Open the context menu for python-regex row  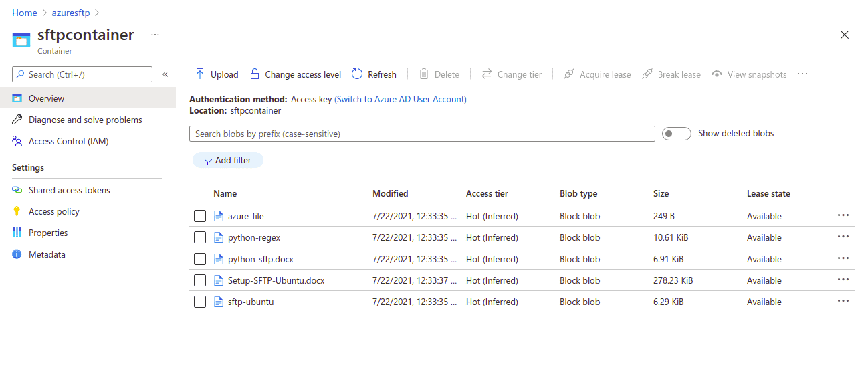[843, 237]
